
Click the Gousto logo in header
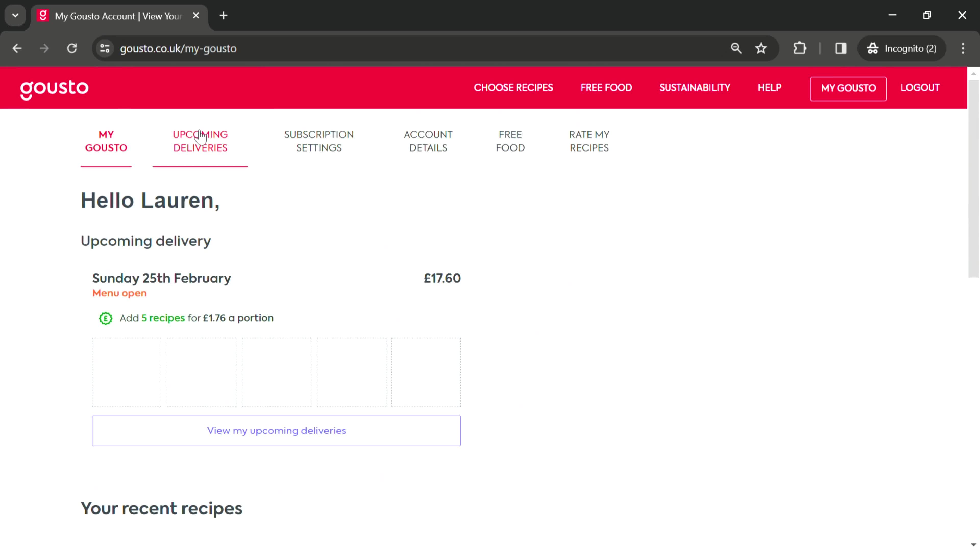54,87
